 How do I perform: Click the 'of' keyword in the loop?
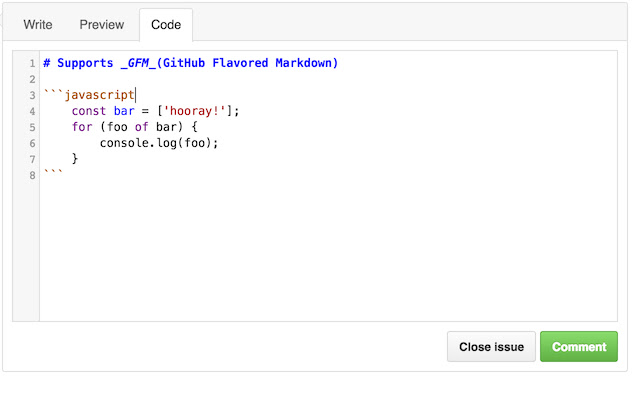click(141, 127)
